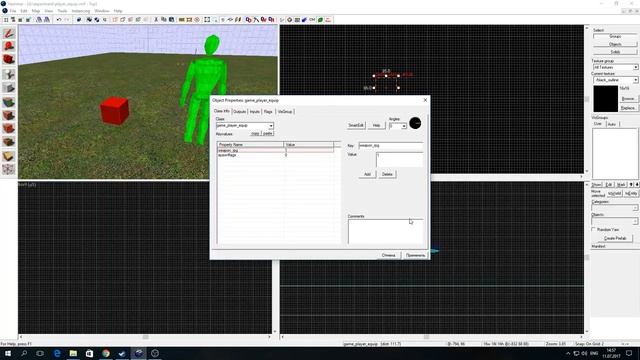The height and width of the screenshot is (360, 640).
Task: Click the Apply button at dialog bottom
Action: point(416,255)
